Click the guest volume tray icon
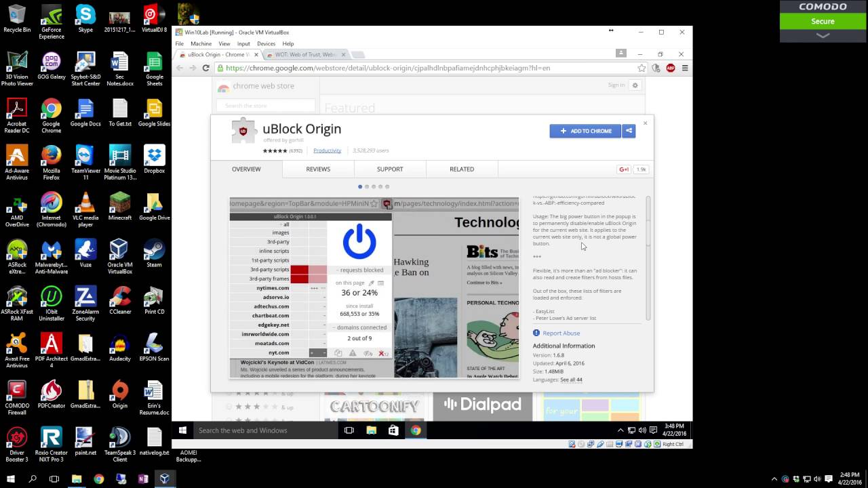 (642, 430)
